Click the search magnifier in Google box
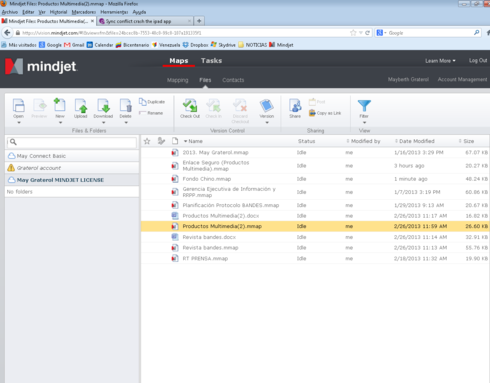Screen dimensions: 490x383 point(477,33)
